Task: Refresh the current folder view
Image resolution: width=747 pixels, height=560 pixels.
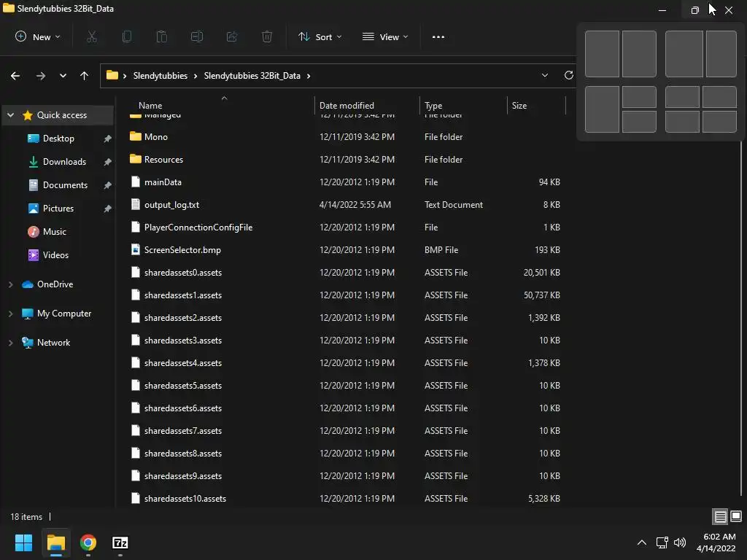Action: [x=568, y=75]
